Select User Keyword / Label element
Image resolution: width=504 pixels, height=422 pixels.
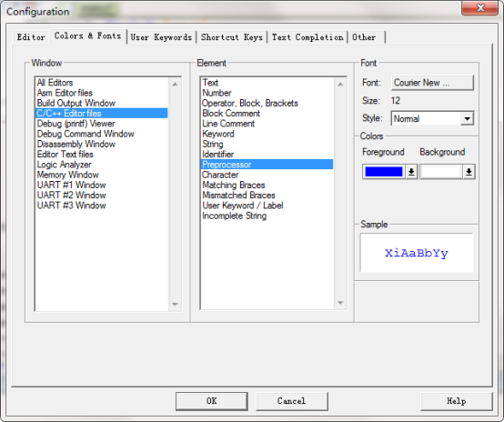(x=267, y=206)
